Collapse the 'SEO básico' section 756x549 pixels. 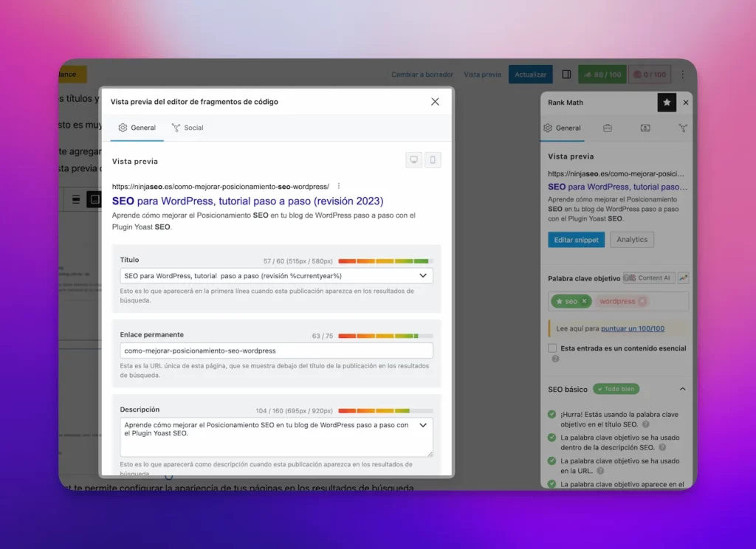click(x=682, y=389)
